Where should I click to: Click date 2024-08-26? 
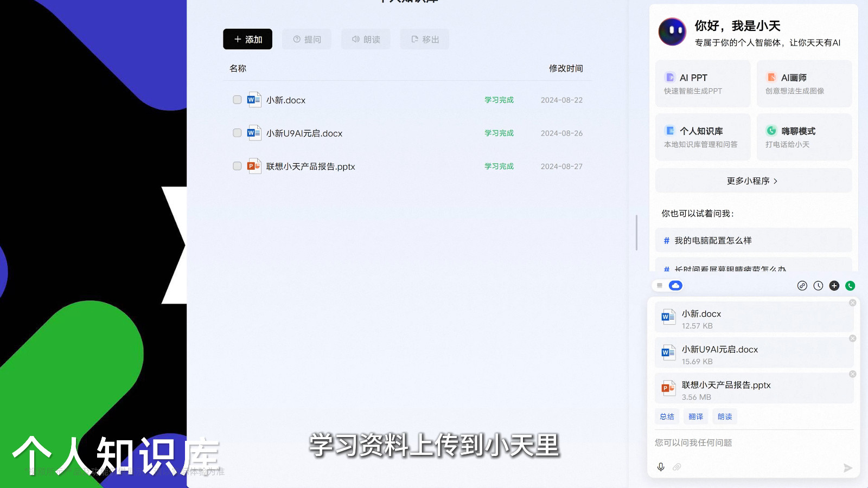pyautogui.click(x=561, y=133)
